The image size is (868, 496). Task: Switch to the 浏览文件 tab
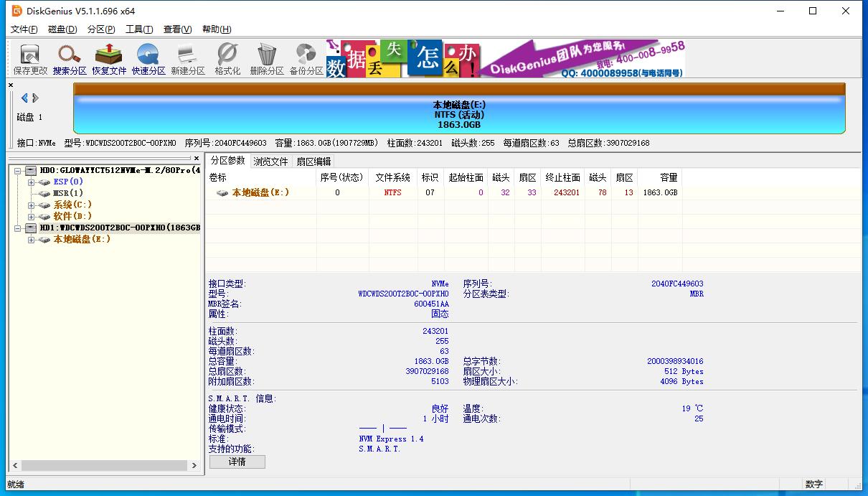point(270,161)
